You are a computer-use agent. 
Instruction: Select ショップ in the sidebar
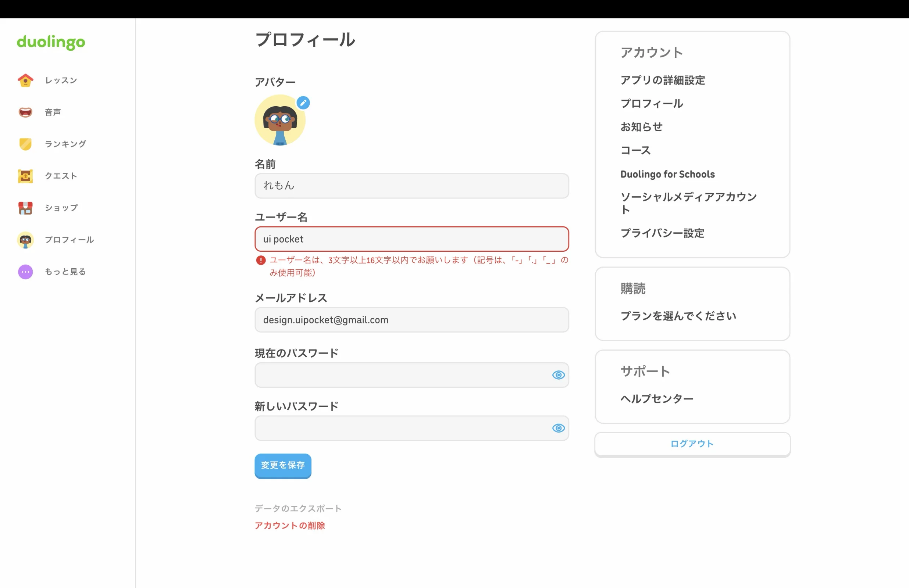pyautogui.click(x=61, y=208)
